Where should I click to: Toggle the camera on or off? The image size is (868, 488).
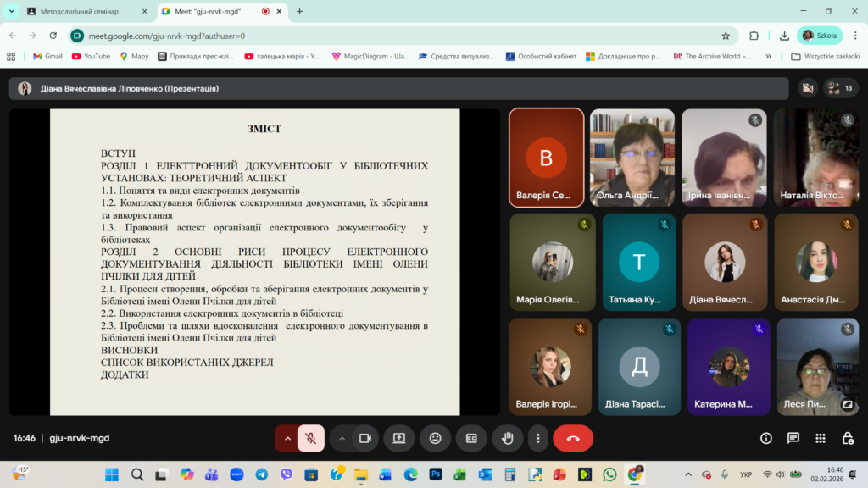365,438
